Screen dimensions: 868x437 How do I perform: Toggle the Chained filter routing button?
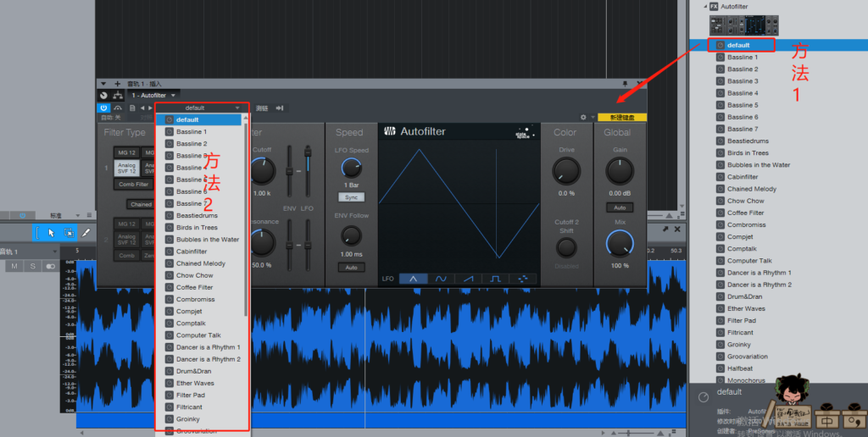pyautogui.click(x=141, y=204)
